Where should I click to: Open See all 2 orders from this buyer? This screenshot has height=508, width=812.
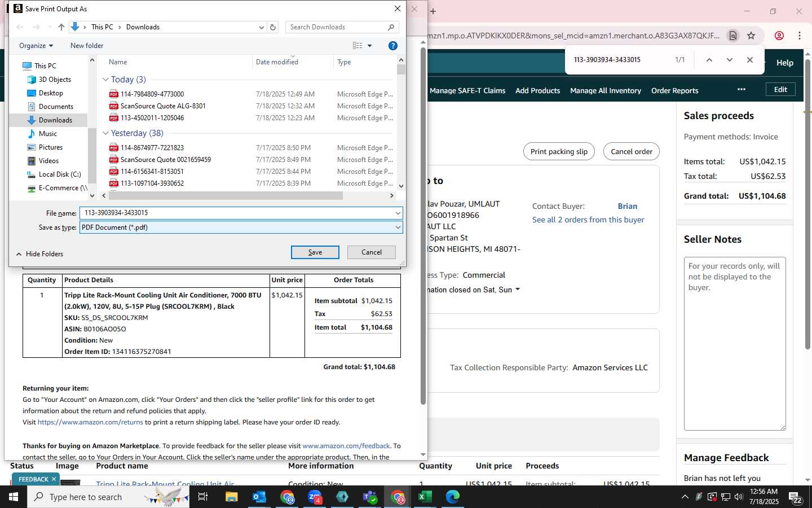point(588,220)
